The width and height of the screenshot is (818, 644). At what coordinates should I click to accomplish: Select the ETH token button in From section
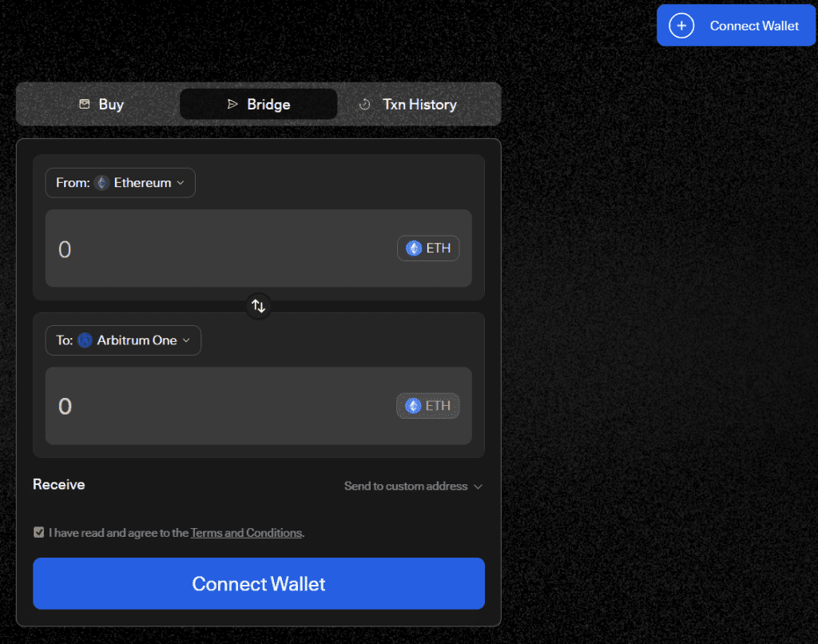(428, 248)
